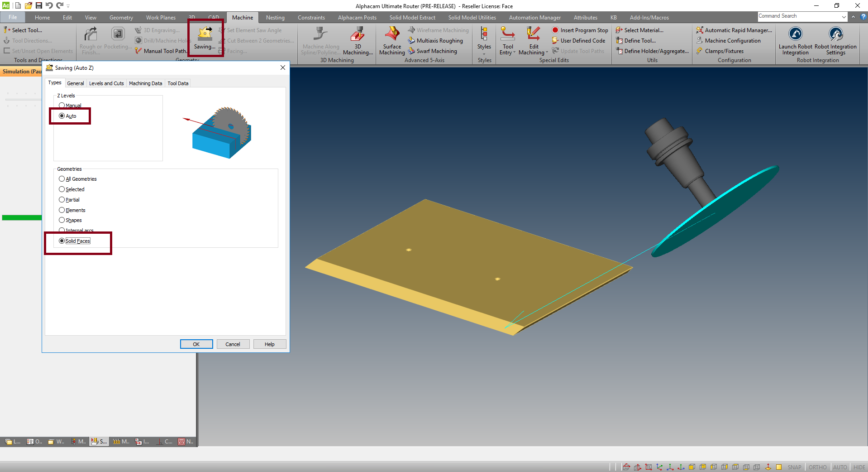The image size is (868, 472).
Task: Open the Command Search dropdown arrow
Action: point(844,17)
